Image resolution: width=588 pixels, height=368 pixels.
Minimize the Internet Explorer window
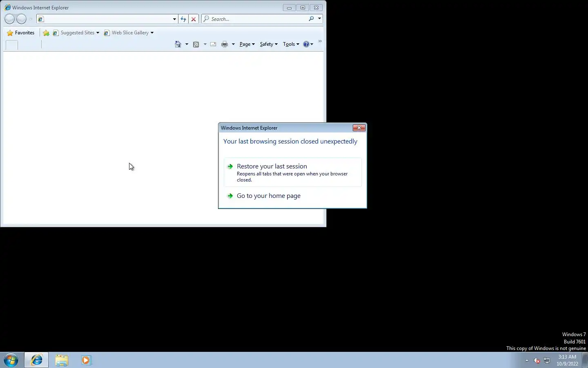(x=289, y=8)
